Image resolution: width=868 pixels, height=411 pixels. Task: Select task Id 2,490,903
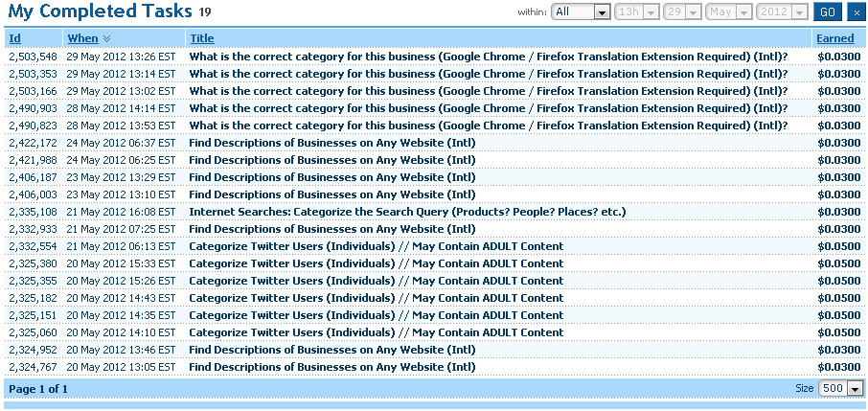(x=33, y=108)
